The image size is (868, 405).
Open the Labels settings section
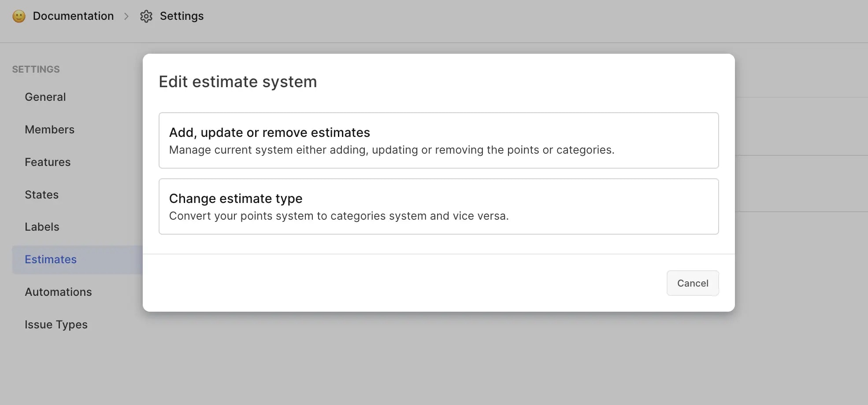click(x=42, y=227)
